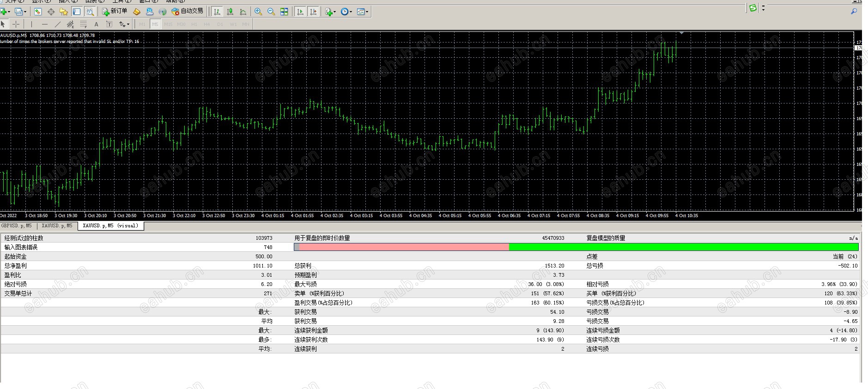Viewport: 868px width, 389px height.
Task: Zoom in on the chart
Action: pos(258,12)
